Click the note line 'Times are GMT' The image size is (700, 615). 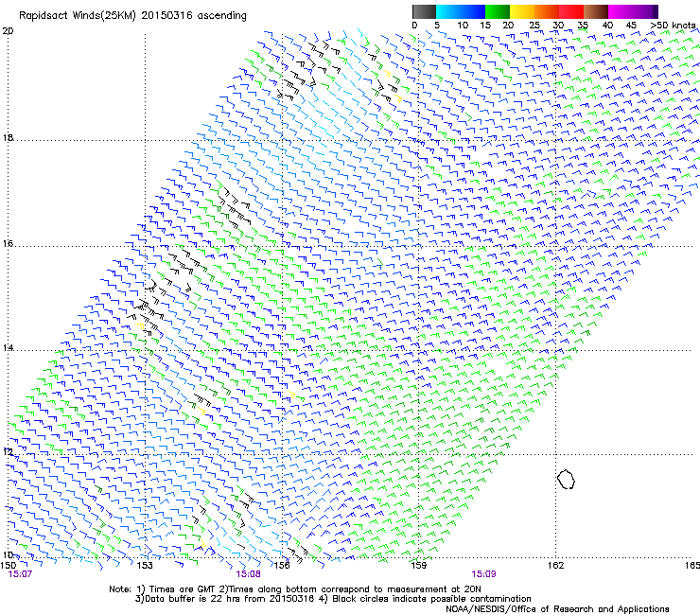(183, 589)
